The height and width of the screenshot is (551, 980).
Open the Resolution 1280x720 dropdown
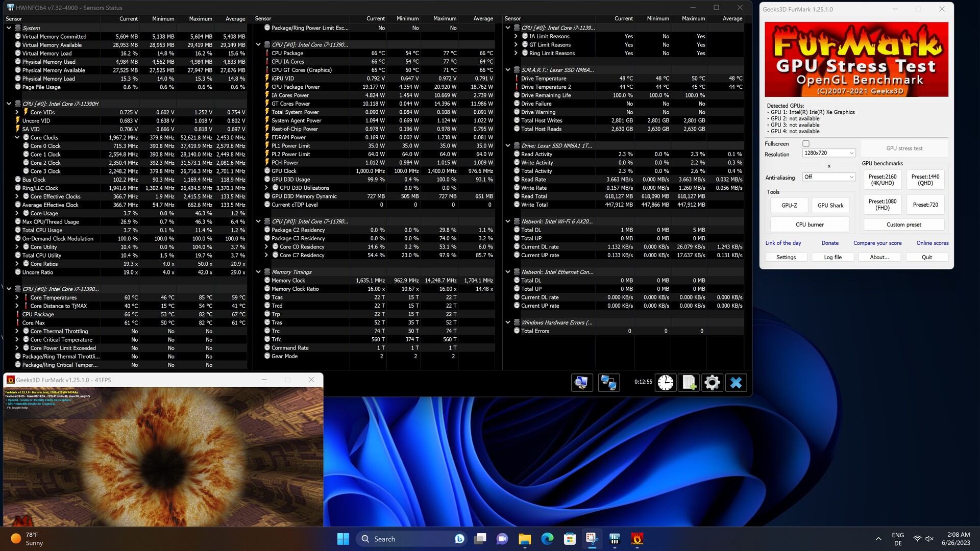828,153
